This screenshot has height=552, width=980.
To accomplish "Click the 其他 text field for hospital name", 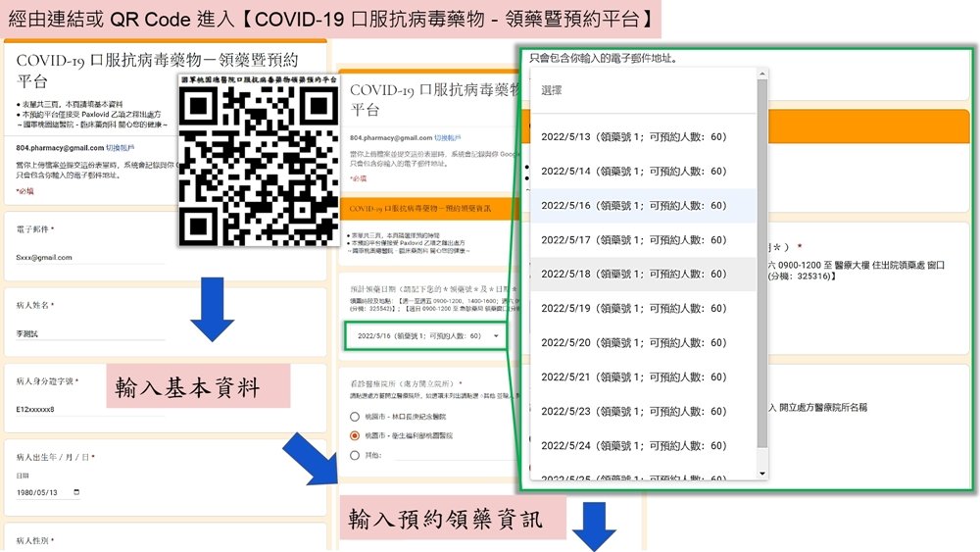I will 455,455.
